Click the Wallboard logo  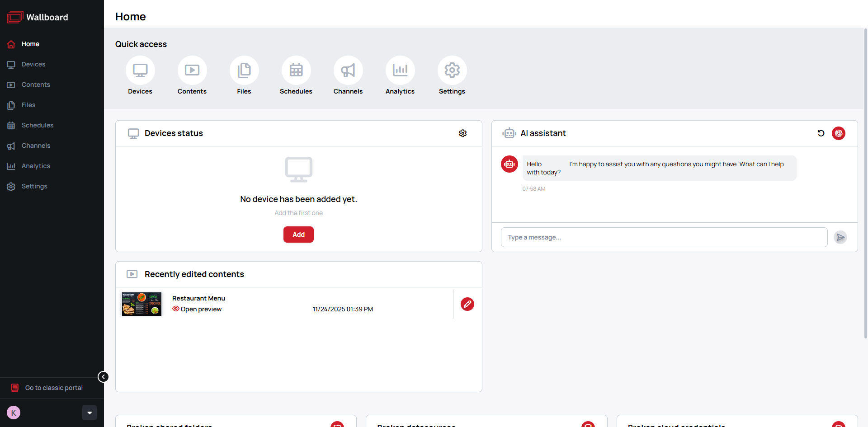click(38, 17)
